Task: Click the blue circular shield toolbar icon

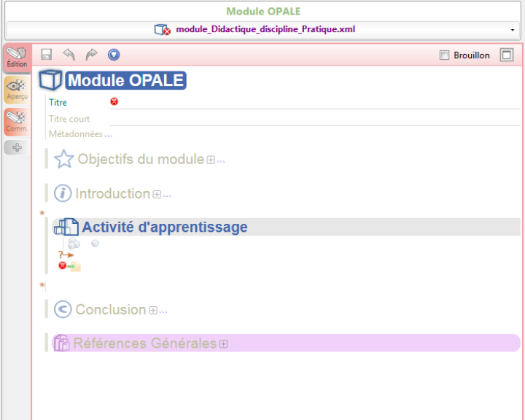Action: pos(114,54)
